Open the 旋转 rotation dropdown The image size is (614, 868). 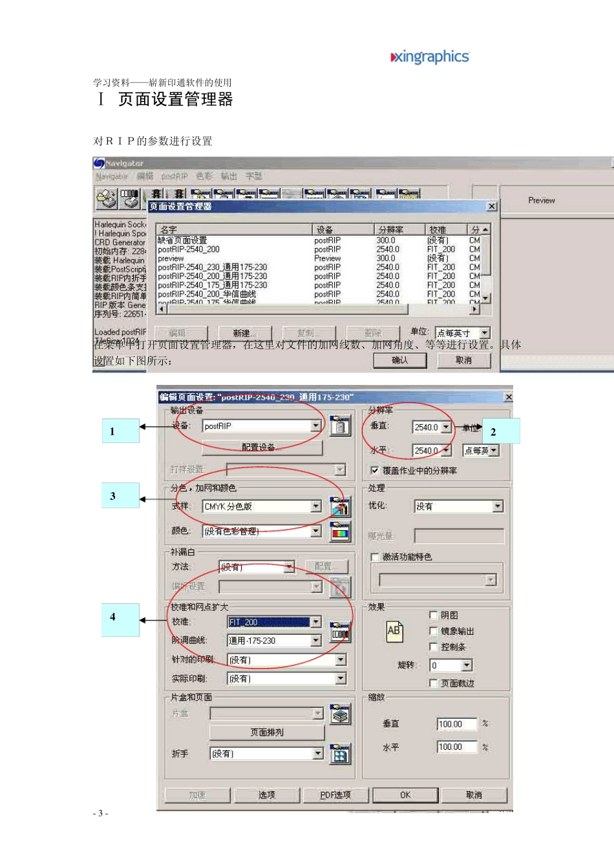click(467, 665)
